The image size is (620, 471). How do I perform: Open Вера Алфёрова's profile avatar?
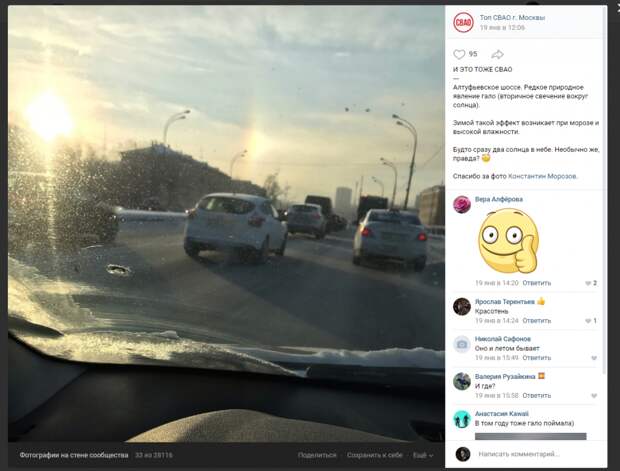click(x=462, y=204)
